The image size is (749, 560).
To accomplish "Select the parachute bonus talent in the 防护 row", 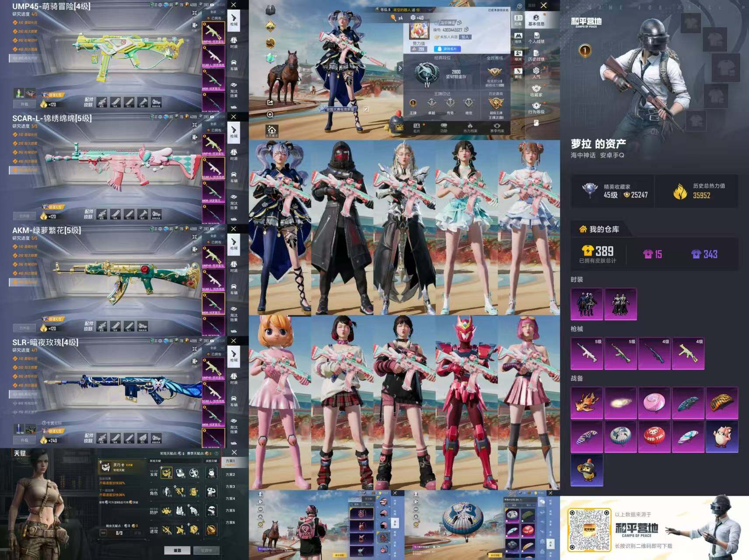I will [211, 510].
